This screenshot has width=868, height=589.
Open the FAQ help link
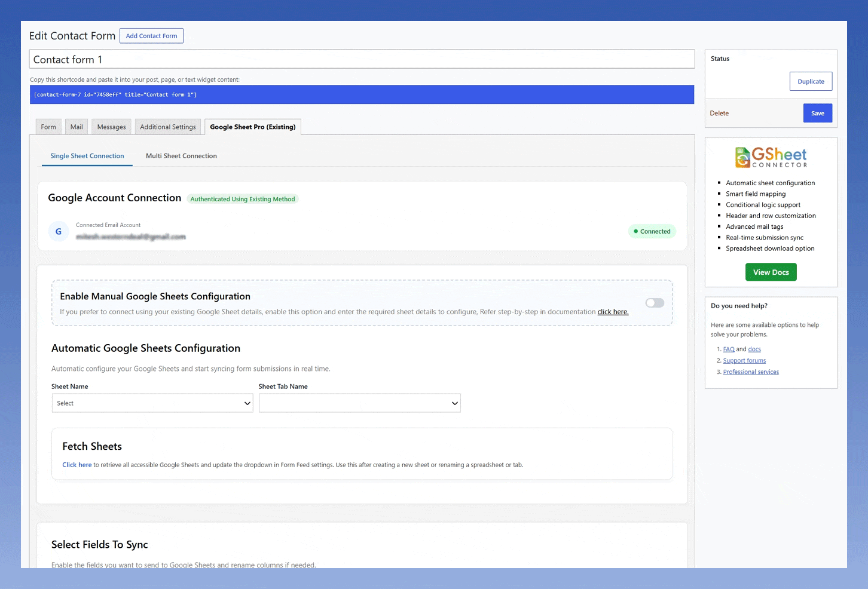click(729, 349)
